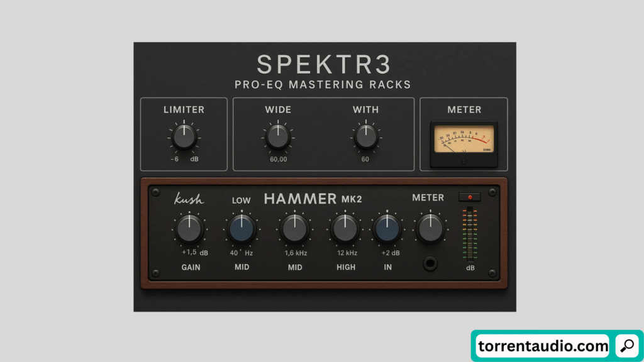
Task: Click the 60,00 value under Wide
Action: (x=277, y=160)
